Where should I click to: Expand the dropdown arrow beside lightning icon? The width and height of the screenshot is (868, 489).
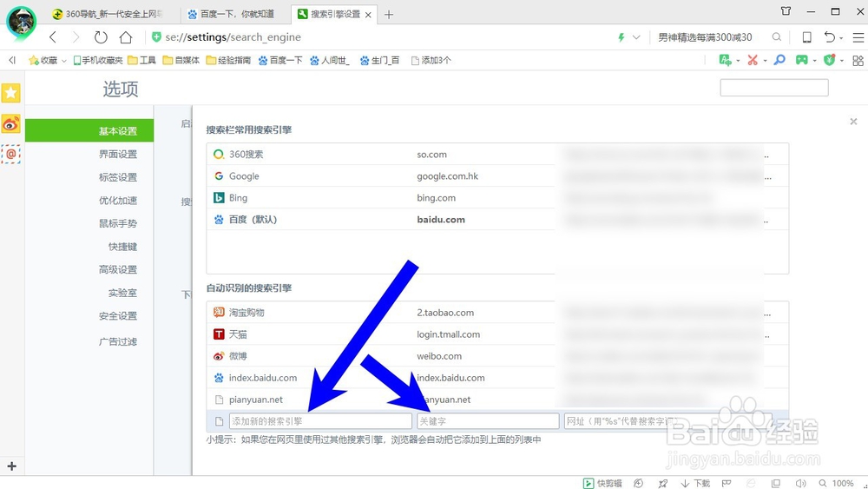(636, 37)
